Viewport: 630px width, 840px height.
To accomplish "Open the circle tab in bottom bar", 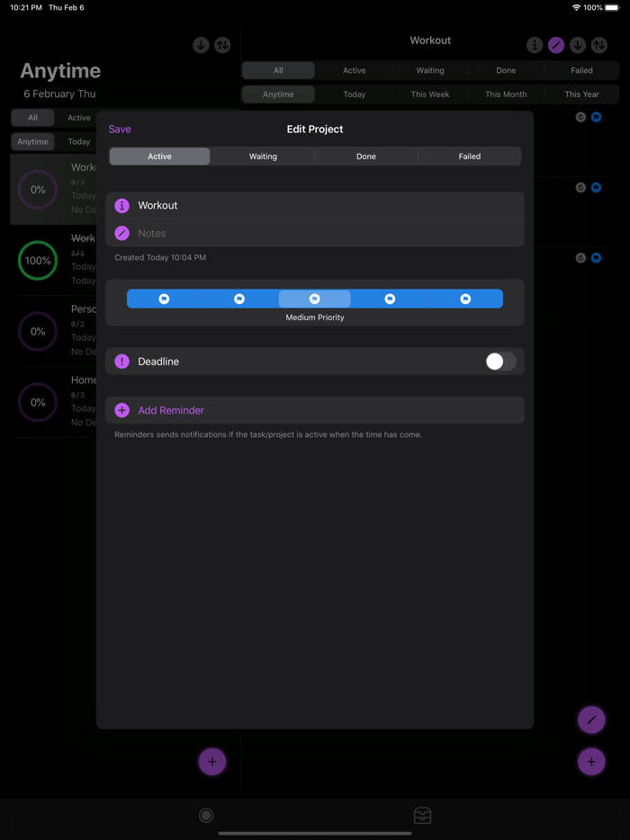I will [x=206, y=816].
